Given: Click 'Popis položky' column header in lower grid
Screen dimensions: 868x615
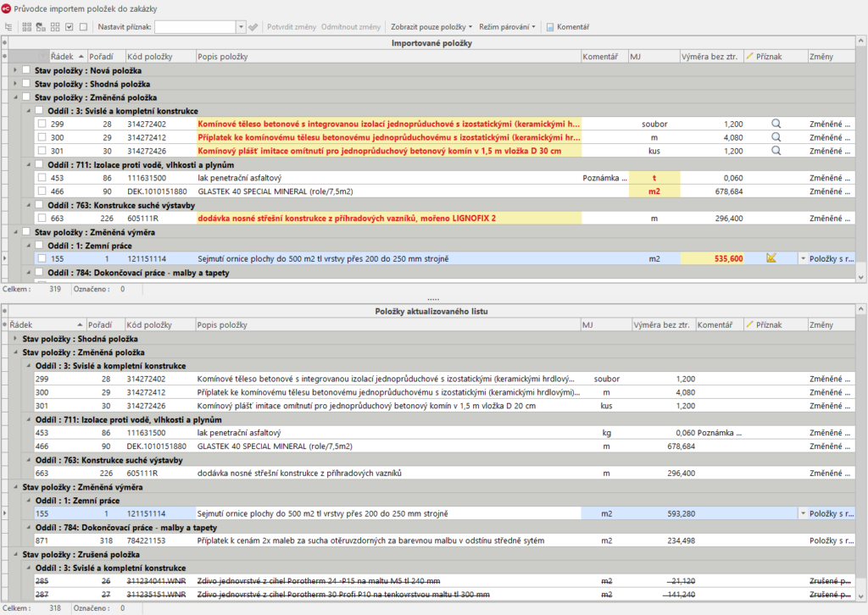Looking at the screenshot, I should click(x=224, y=324).
